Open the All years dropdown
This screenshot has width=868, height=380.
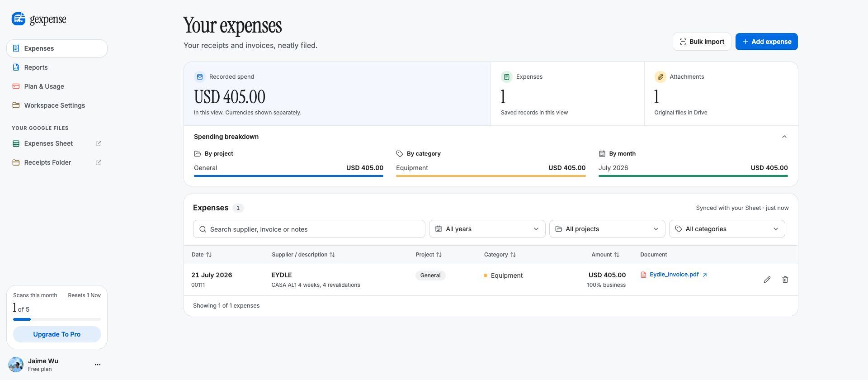click(487, 229)
